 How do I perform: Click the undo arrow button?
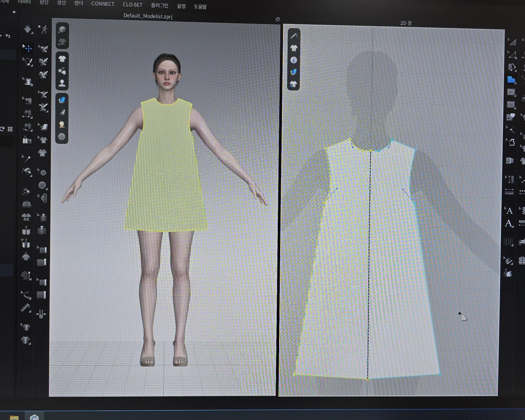[x=8, y=36]
